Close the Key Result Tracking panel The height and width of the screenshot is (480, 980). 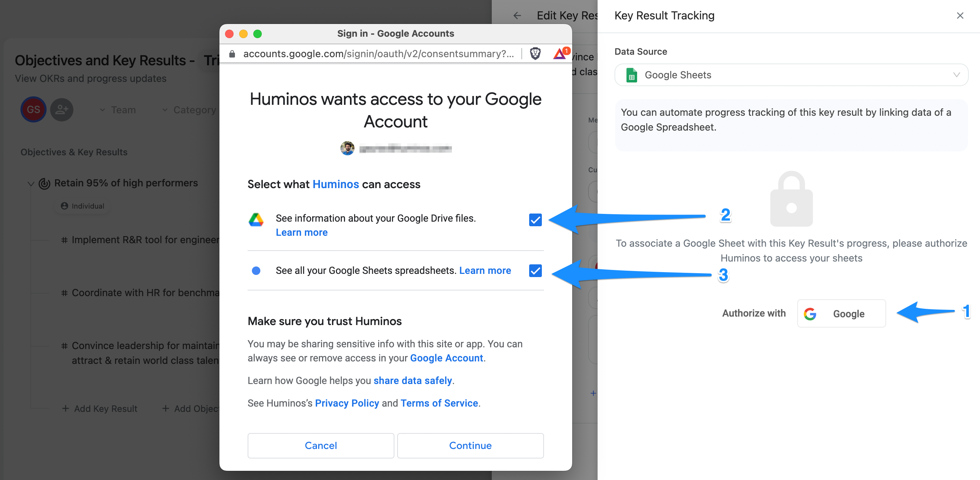[x=960, y=16]
